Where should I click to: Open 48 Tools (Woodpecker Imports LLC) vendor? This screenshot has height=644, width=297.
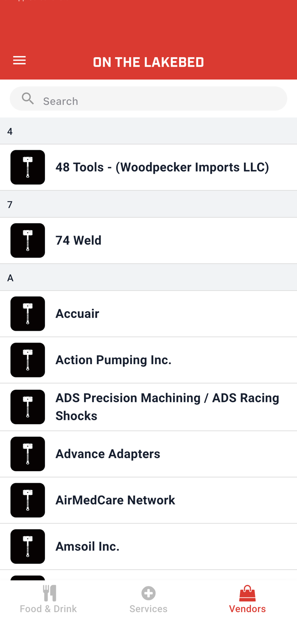[162, 167]
